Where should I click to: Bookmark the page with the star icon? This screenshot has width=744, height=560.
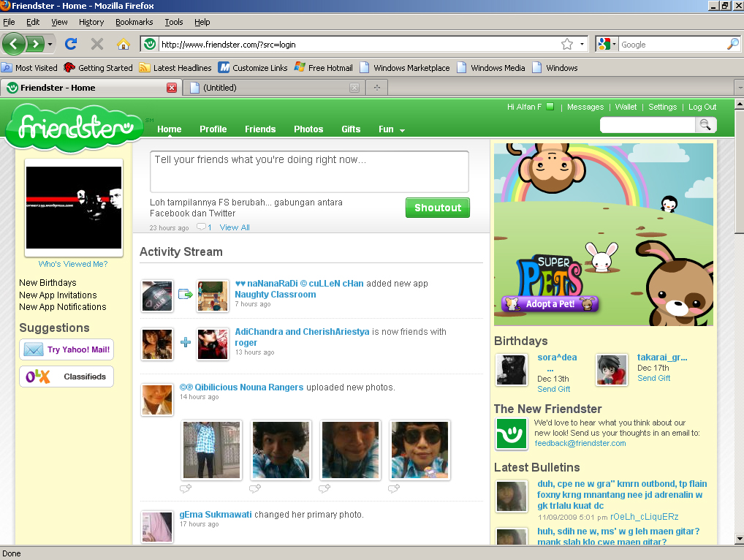click(x=567, y=44)
